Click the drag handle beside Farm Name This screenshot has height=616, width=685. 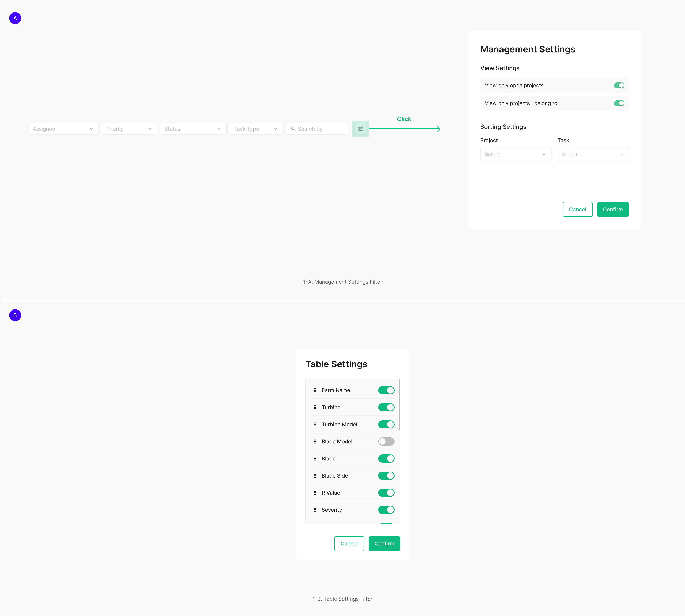315,390
